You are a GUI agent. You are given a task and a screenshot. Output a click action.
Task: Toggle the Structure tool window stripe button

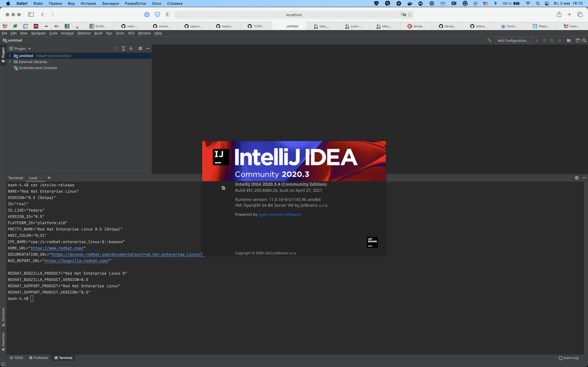click(x=3, y=317)
